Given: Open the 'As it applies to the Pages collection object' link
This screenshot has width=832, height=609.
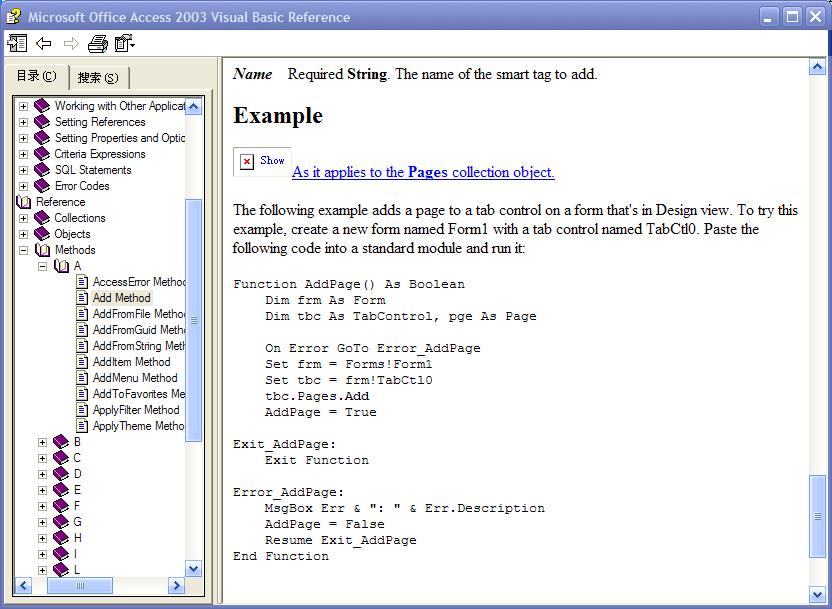Looking at the screenshot, I should click(x=423, y=172).
